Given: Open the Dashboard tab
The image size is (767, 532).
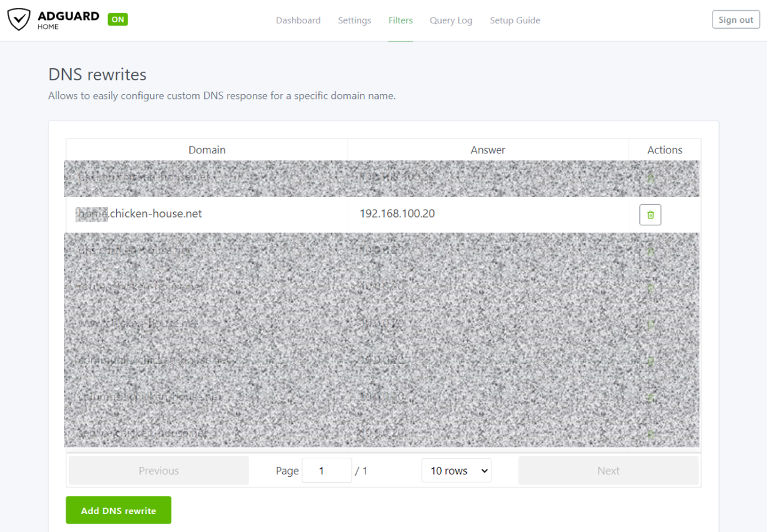Looking at the screenshot, I should click(x=298, y=20).
